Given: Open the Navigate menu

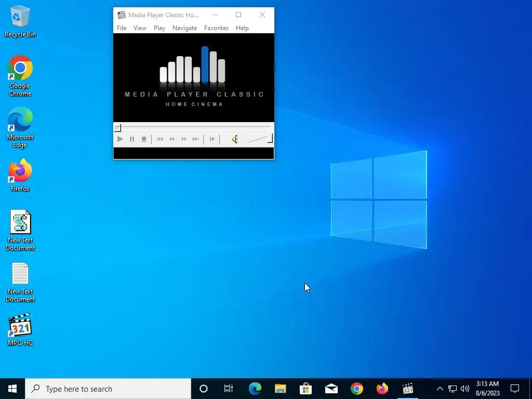Looking at the screenshot, I should click(x=184, y=28).
